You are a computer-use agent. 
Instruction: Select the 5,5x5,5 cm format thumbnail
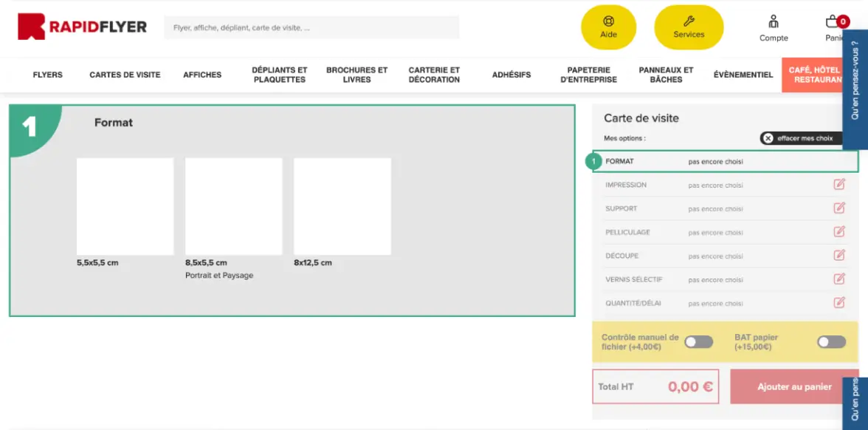(x=125, y=206)
